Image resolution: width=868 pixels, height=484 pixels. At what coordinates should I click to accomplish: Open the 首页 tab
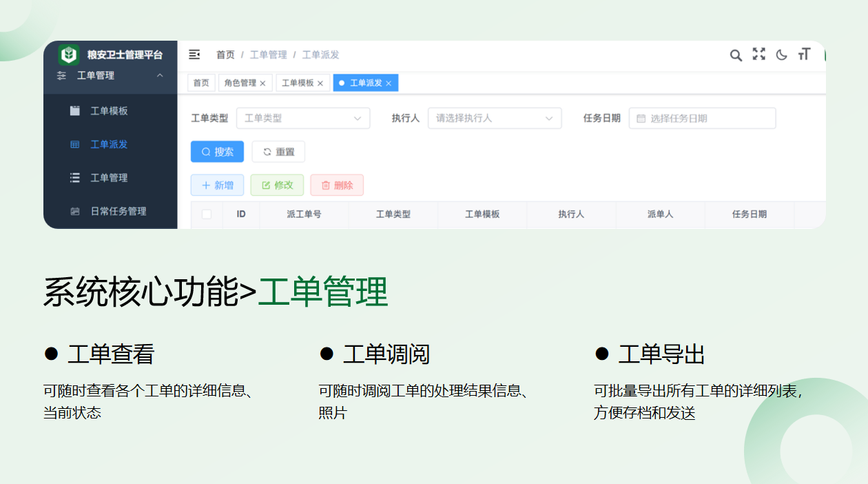[201, 83]
